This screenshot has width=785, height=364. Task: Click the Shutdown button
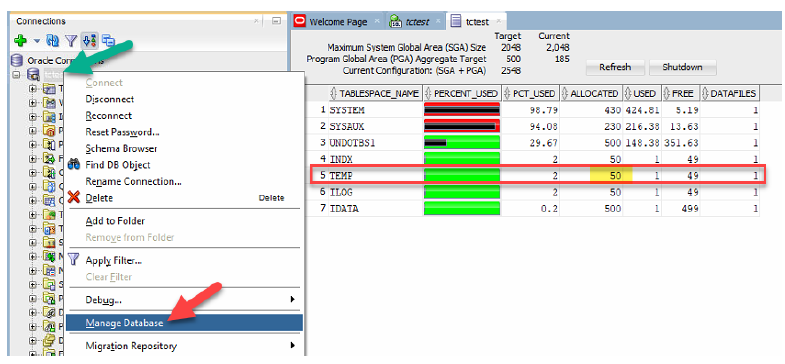(x=682, y=67)
